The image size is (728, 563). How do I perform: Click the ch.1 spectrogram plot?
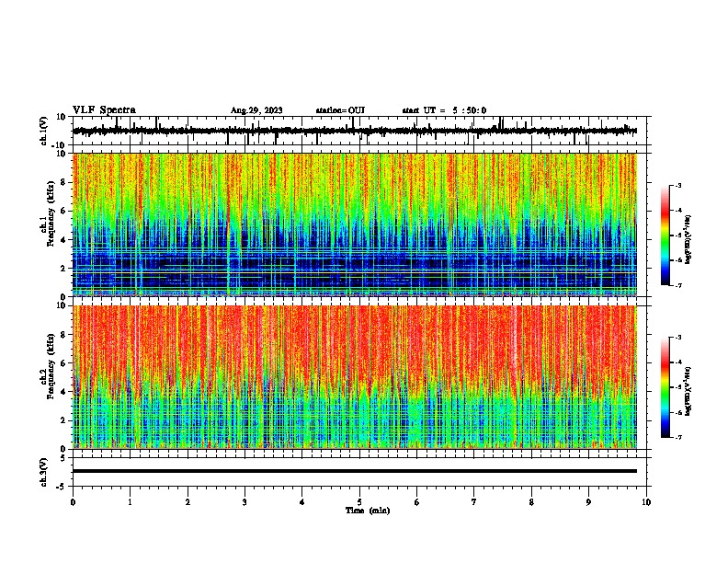pos(355,224)
